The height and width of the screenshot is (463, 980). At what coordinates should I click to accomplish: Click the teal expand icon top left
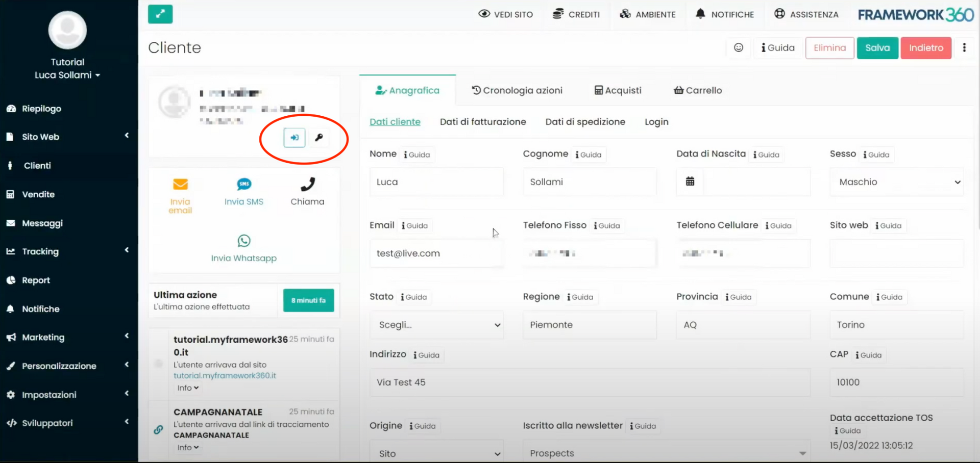(160, 14)
